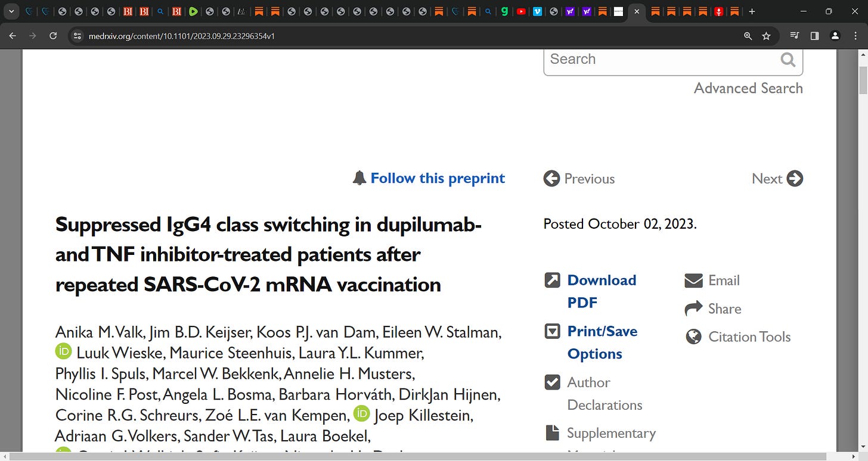This screenshot has width=868, height=461.
Task: Click the Email envelope icon
Action: (x=693, y=281)
